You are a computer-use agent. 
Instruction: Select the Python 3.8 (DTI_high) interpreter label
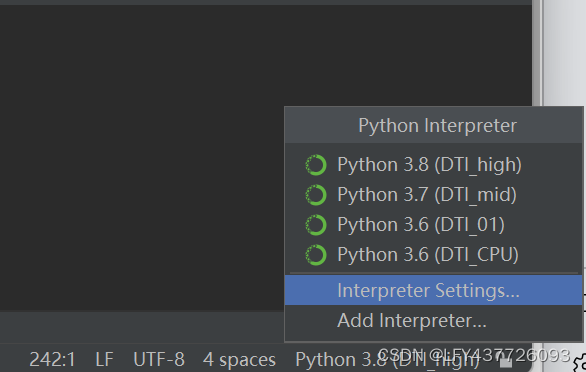(429, 165)
